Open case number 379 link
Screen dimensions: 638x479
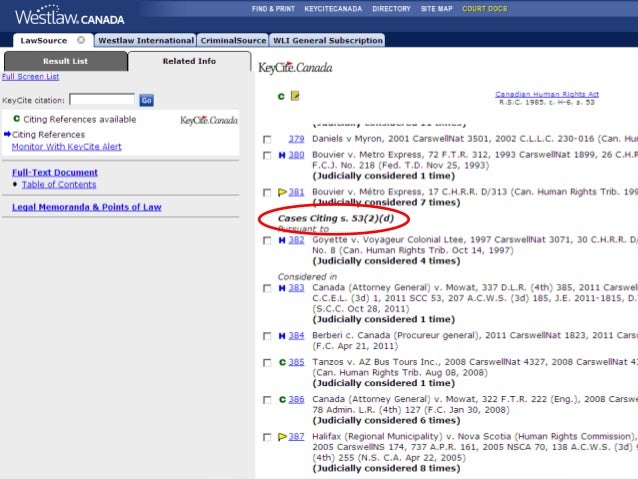coord(296,139)
